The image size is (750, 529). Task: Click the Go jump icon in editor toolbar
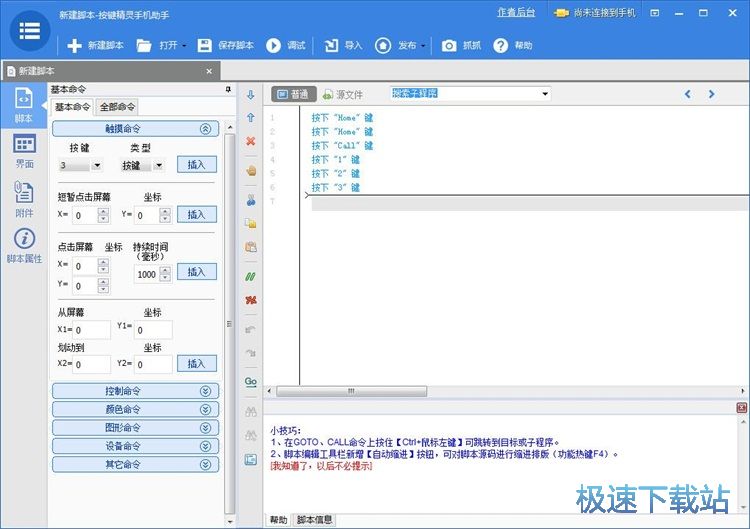click(250, 381)
